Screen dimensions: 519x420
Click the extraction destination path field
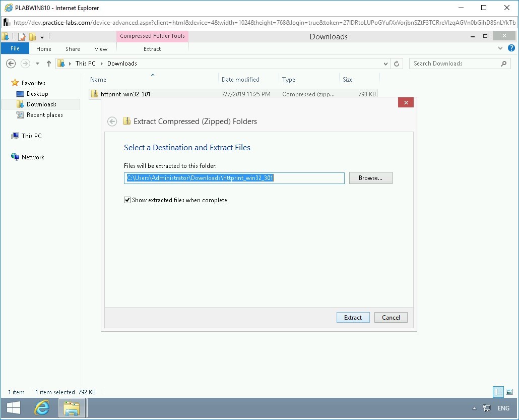234,178
